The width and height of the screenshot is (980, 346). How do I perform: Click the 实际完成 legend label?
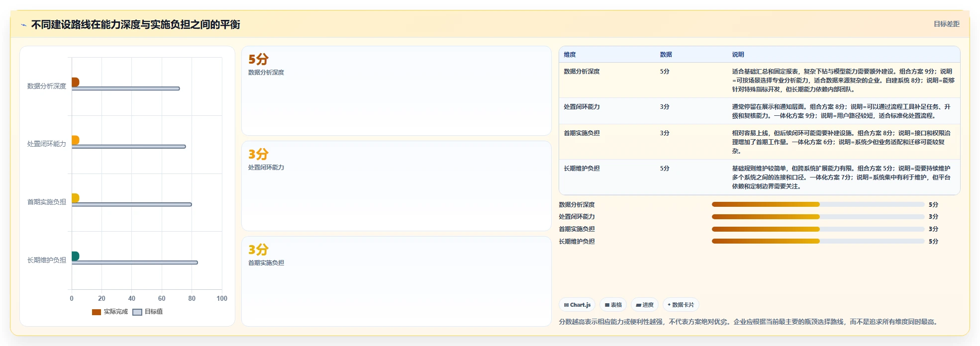coord(116,312)
